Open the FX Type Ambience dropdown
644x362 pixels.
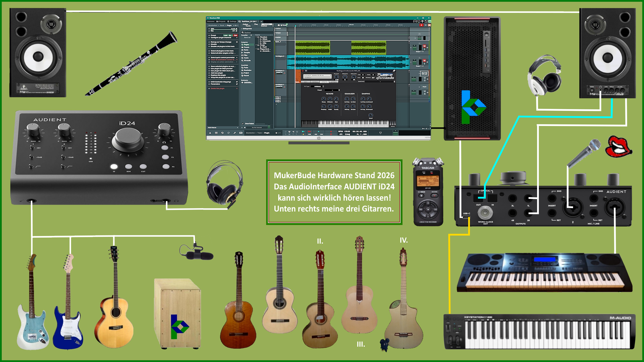click(317, 86)
